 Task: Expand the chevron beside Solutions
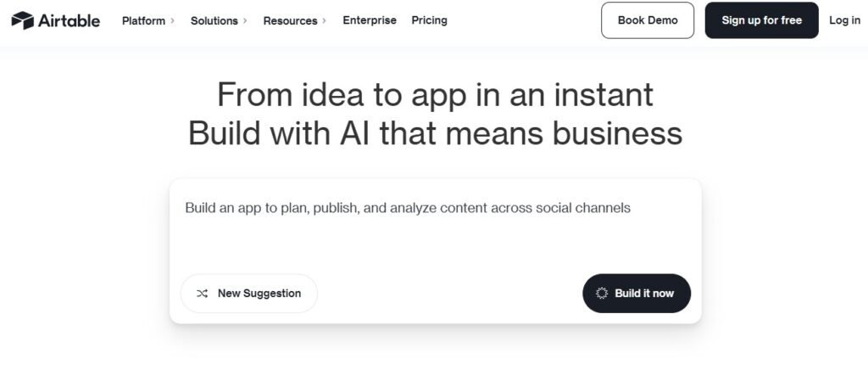click(245, 20)
